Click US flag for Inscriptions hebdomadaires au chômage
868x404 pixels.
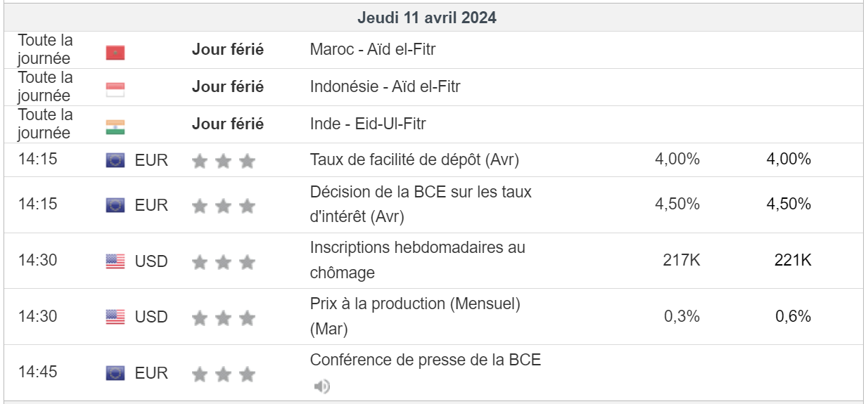[x=115, y=262]
